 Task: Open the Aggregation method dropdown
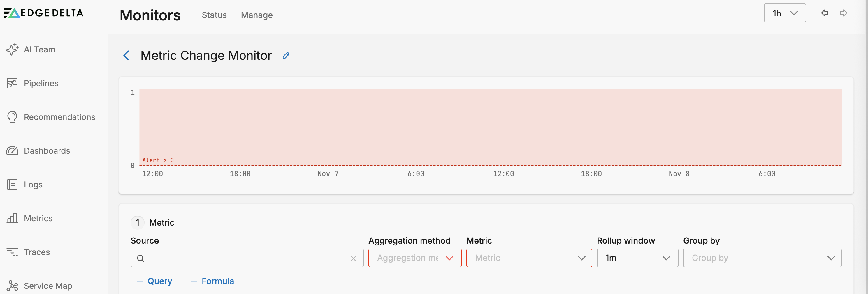[x=414, y=258]
